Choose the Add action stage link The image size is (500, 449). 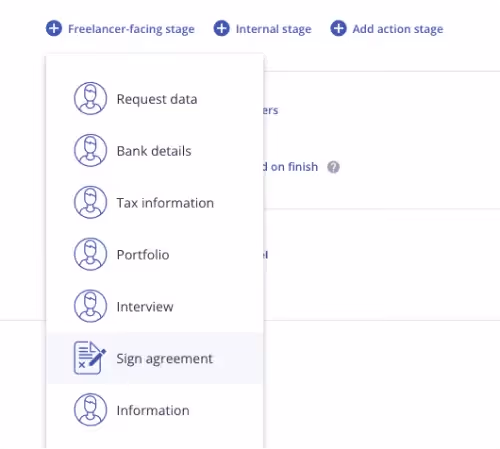398,29
